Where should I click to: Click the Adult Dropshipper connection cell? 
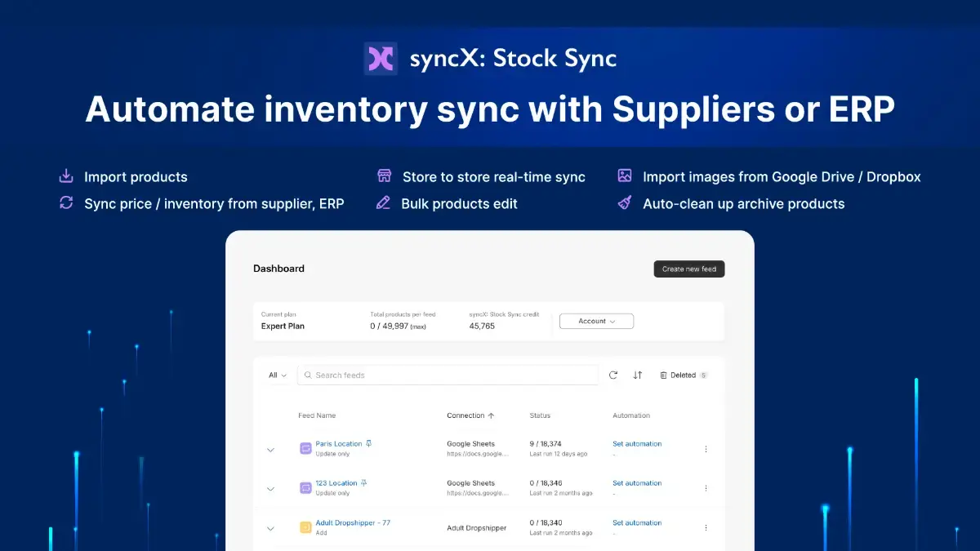tap(476, 528)
